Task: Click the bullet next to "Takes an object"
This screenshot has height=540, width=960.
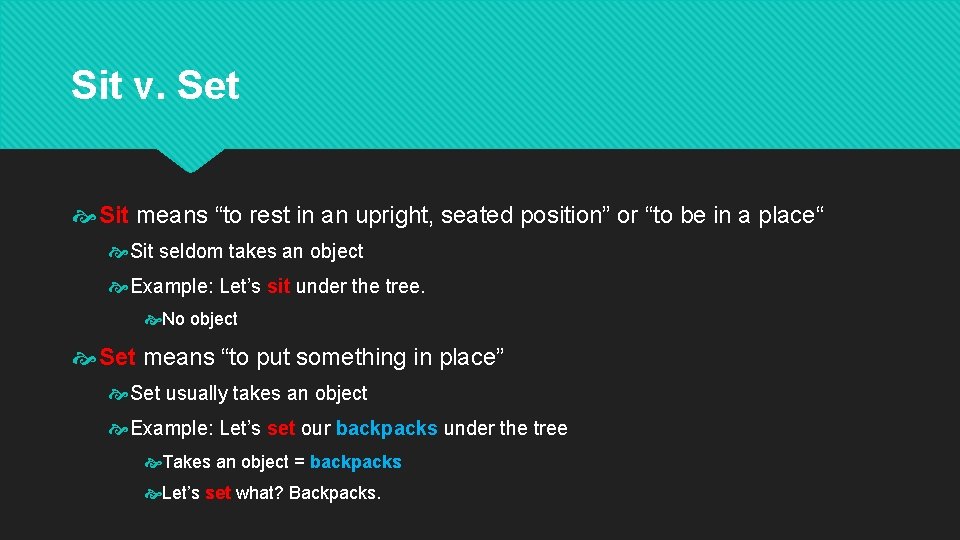Action: (153, 462)
